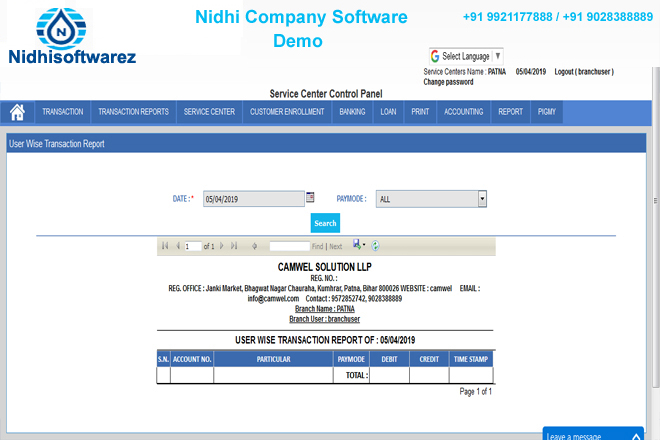Open the TRANSACTION REPORTS menu
660x440 pixels.
133,112
